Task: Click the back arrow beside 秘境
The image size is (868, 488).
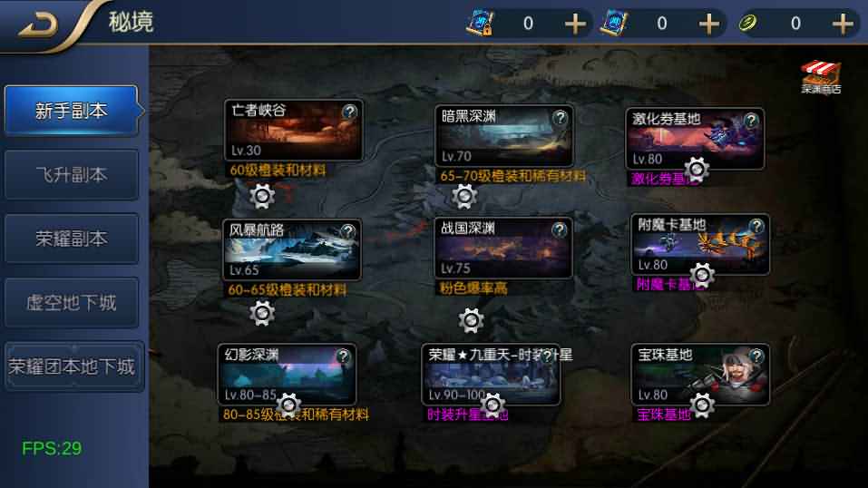Action: pyautogui.click(x=38, y=24)
